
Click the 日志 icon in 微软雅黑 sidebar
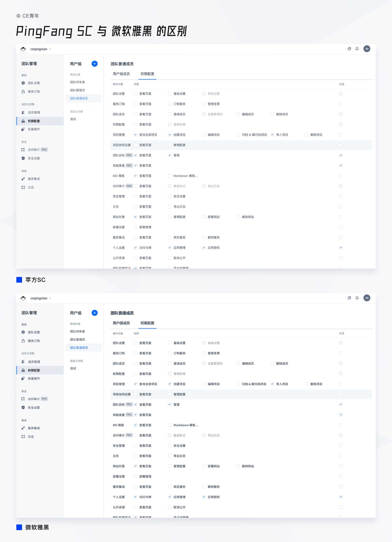pyautogui.click(x=23, y=437)
